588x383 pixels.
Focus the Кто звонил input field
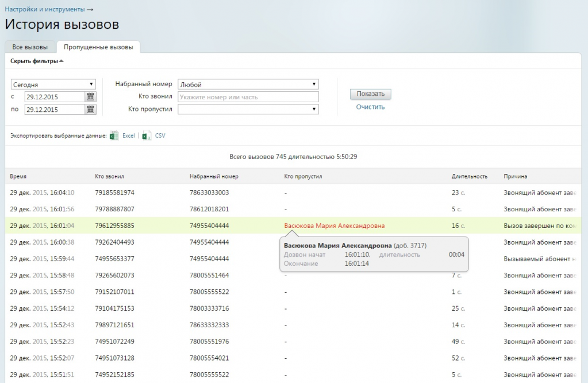click(248, 97)
